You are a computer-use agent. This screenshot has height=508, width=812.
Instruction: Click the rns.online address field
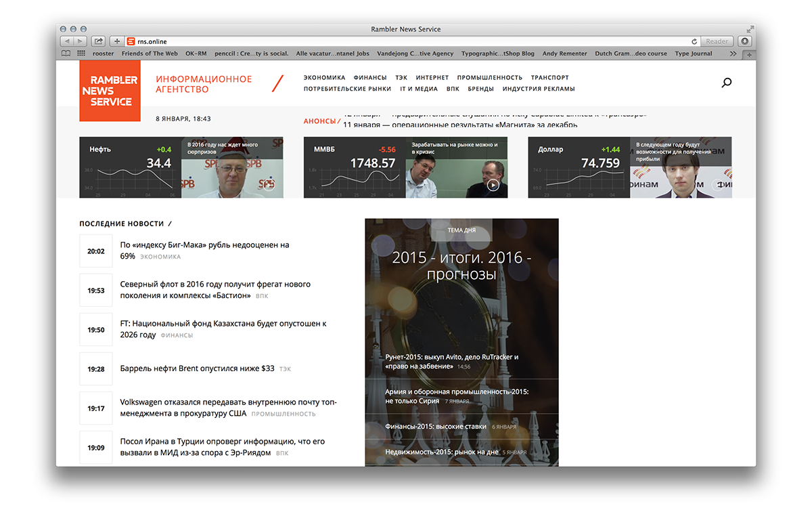[x=413, y=41]
